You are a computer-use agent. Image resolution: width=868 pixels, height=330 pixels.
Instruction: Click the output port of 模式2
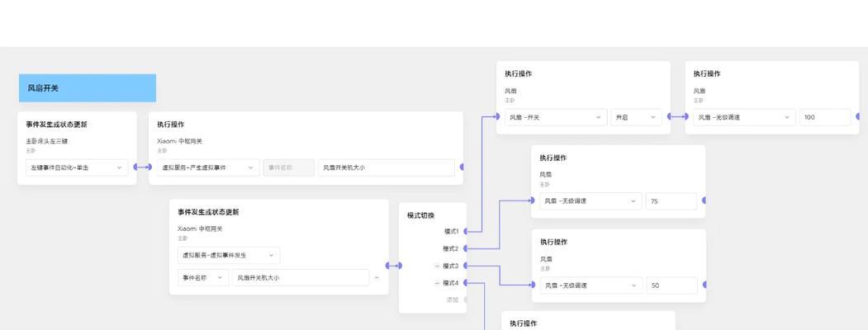[x=464, y=249]
